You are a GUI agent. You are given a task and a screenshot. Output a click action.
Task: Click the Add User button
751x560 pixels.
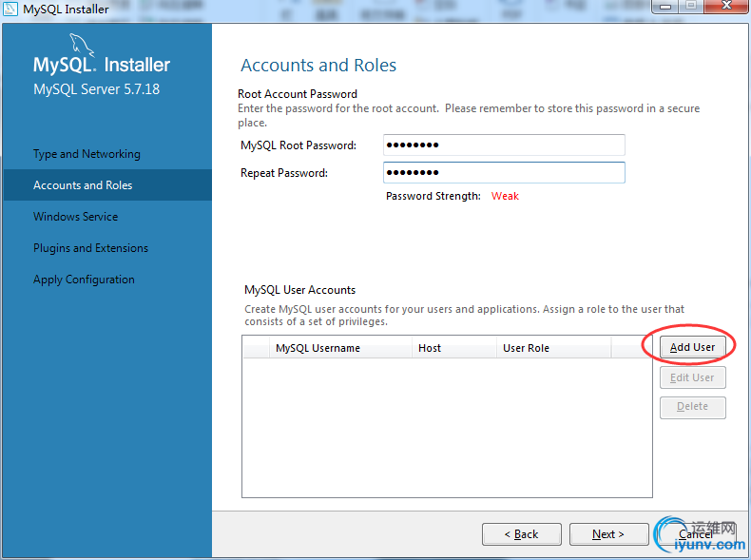(x=692, y=347)
